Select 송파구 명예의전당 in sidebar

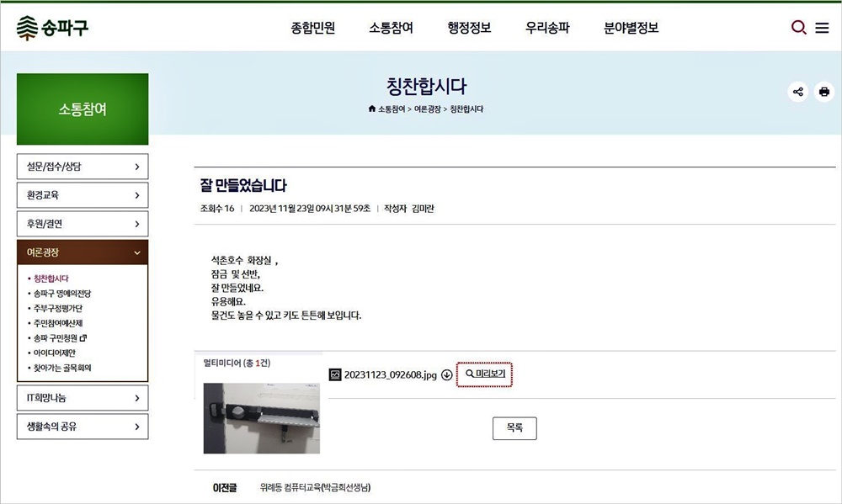62,294
